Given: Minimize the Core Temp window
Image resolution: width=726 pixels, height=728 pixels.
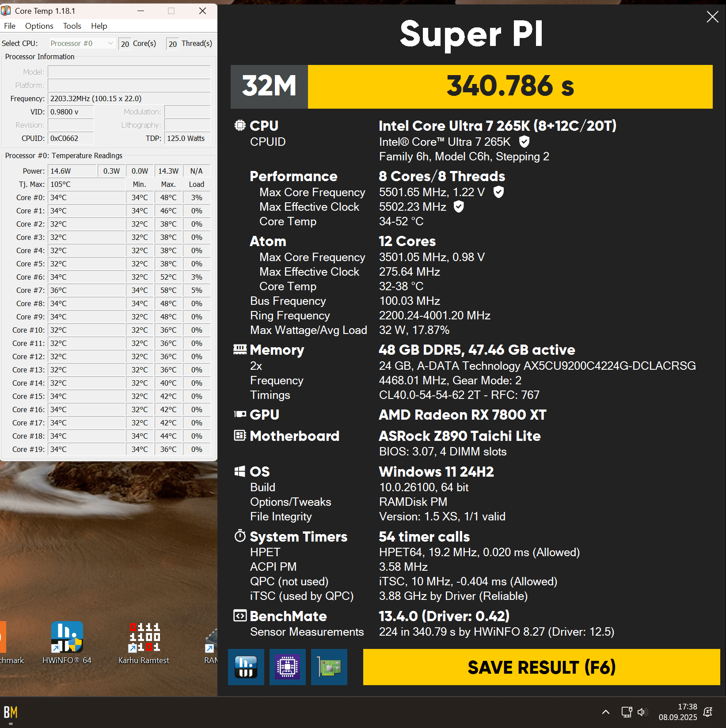Looking at the screenshot, I should click(x=141, y=11).
